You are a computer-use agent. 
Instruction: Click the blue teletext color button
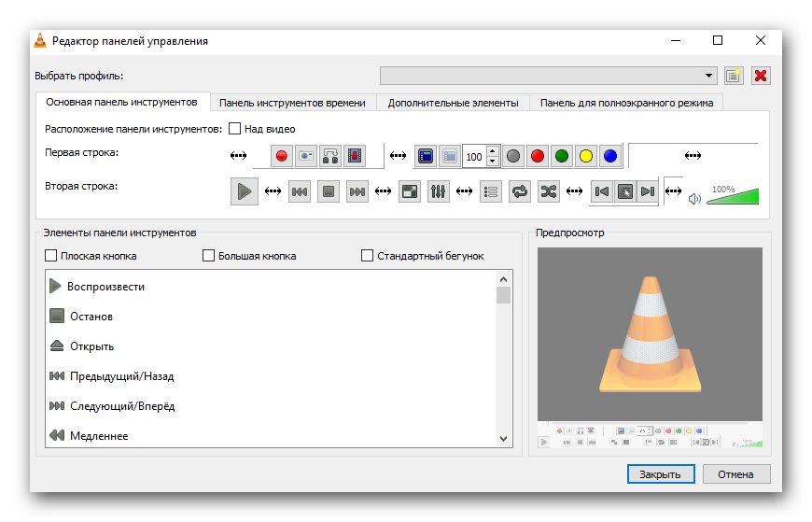pyautogui.click(x=610, y=156)
